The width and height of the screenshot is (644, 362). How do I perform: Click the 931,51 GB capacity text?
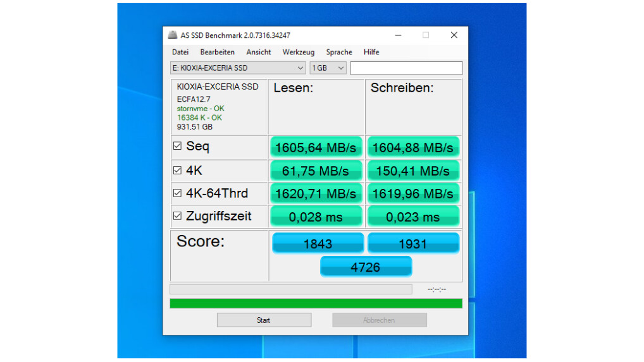pos(195,127)
